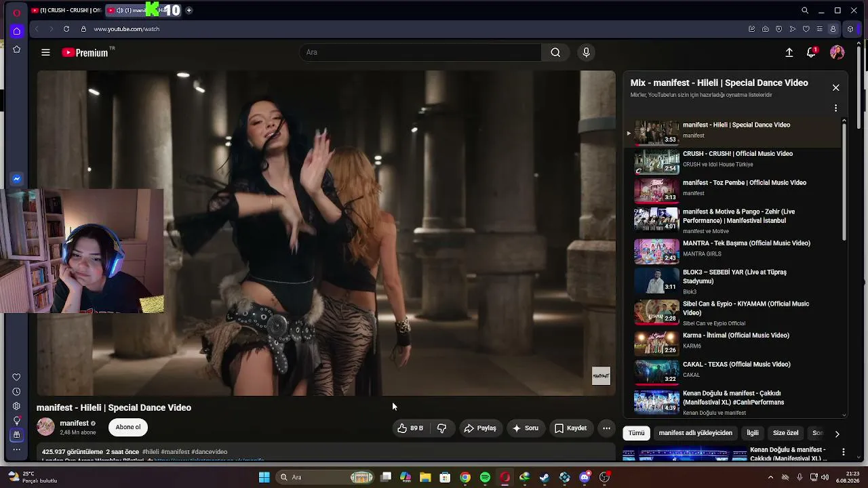Image resolution: width=868 pixels, height=488 pixels.
Task: Open Opera sidebar history clock
Action: point(17,392)
